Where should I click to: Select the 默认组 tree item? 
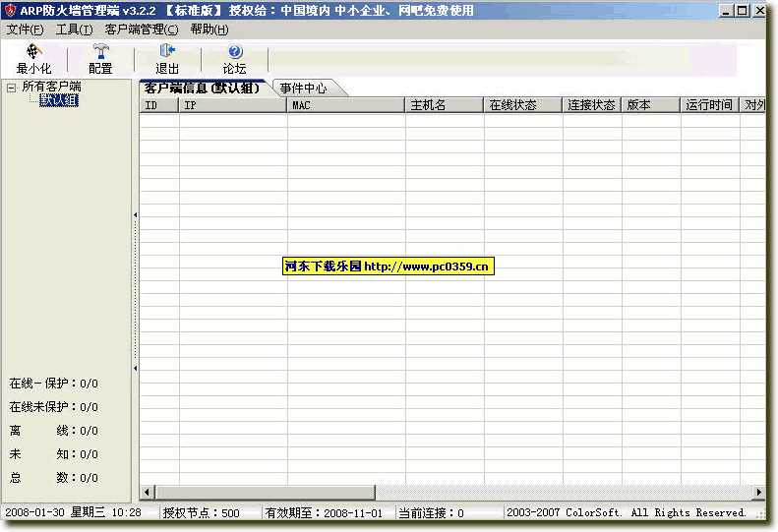59,99
